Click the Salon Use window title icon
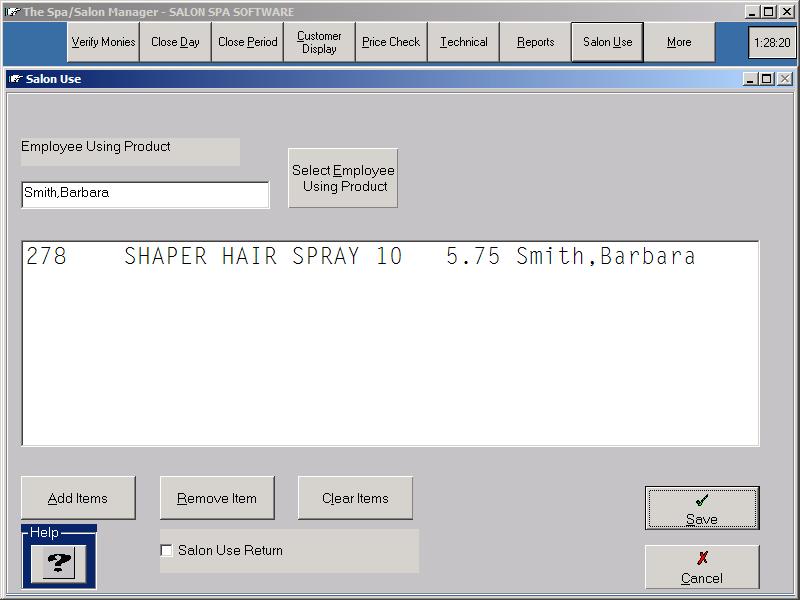 (15, 79)
